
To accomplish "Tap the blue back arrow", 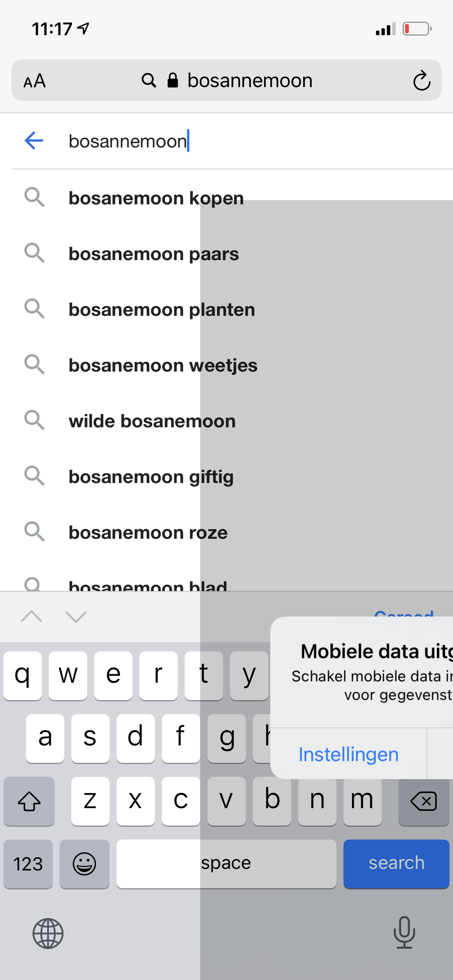I will coord(34,140).
